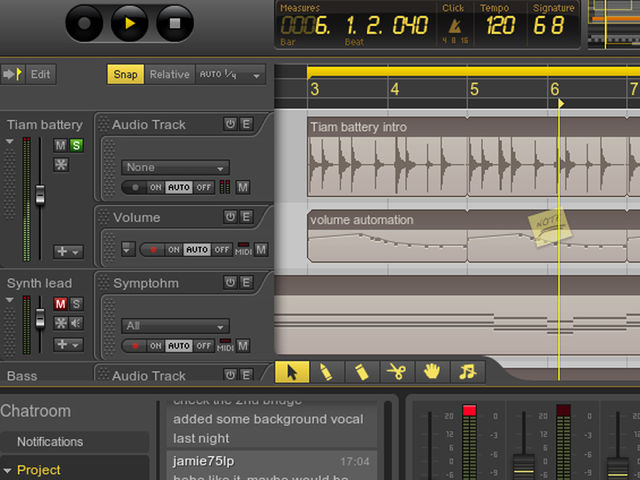Click the Measures position display
The height and width of the screenshot is (480, 640).
(x=354, y=25)
